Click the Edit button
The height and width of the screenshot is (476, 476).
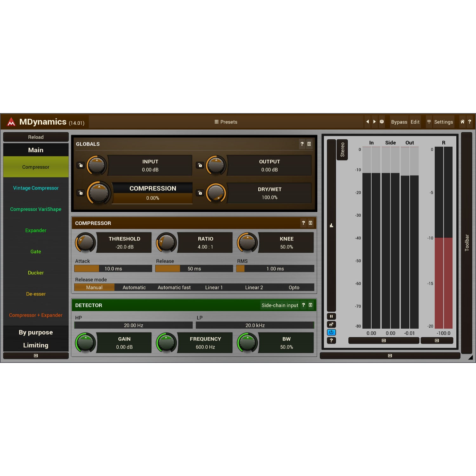(415, 122)
